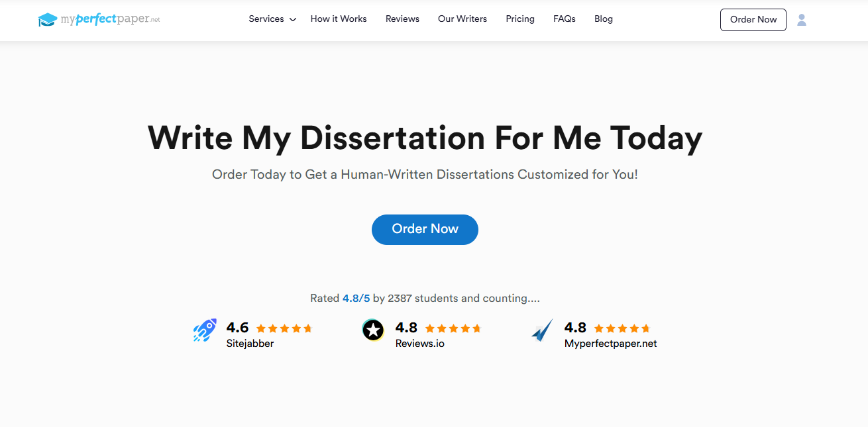This screenshot has width=868, height=427.
Task: Open the user account profile icon
Action: point(802,20)
